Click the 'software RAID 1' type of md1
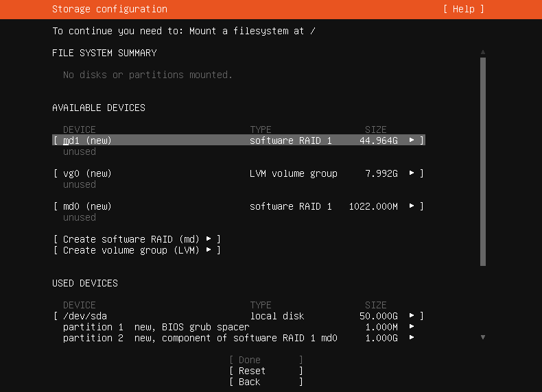542x392 pixels. pos(291,140)
